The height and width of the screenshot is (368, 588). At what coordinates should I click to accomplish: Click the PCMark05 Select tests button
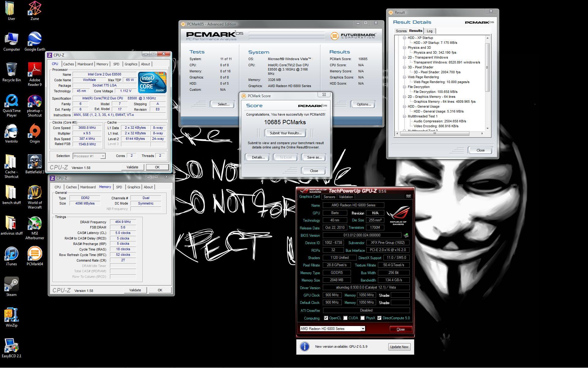(x=223, y=104)
